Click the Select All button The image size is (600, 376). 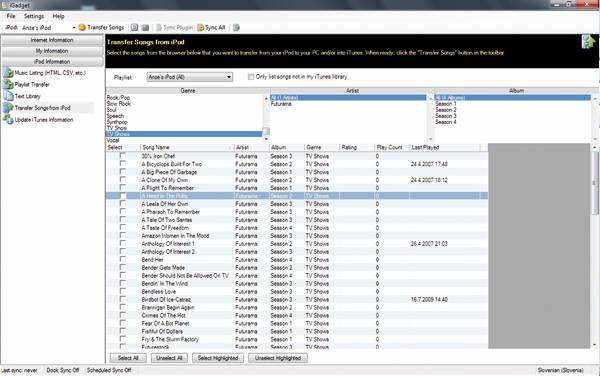[x=128, y=358]
